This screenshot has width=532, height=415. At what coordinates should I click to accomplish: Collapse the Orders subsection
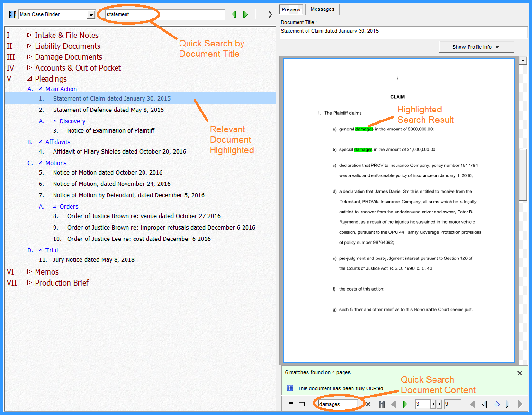point(54,206)
